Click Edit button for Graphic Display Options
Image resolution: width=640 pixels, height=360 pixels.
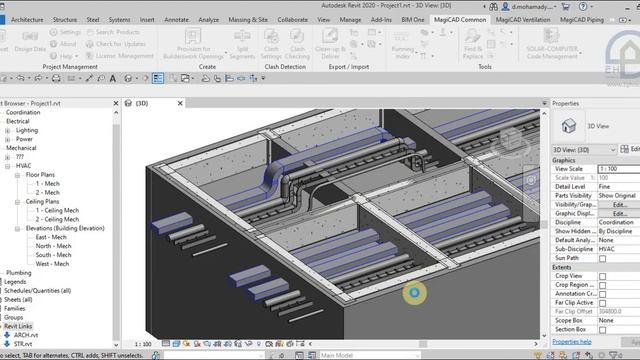619,213
